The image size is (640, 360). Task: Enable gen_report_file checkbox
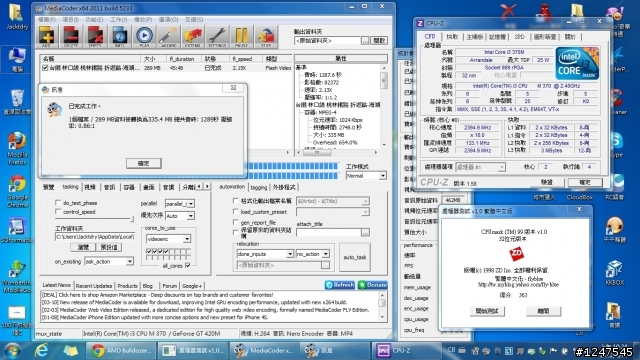pyautogui.click(x=236, y=222)
